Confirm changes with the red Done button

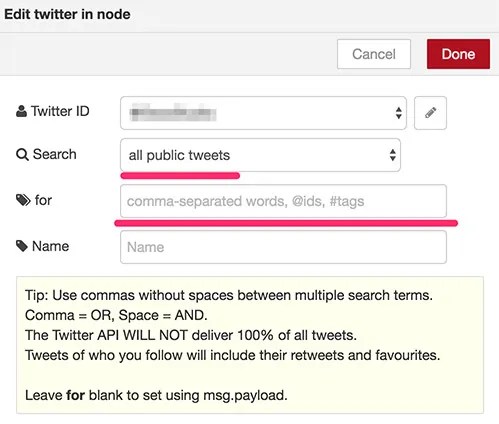(x=458, y=54)
